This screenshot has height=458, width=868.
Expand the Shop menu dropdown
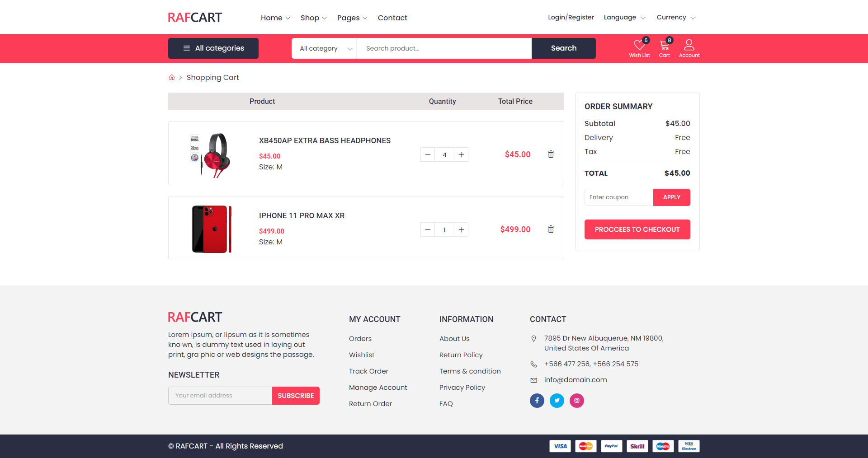[x=314, y=18]
